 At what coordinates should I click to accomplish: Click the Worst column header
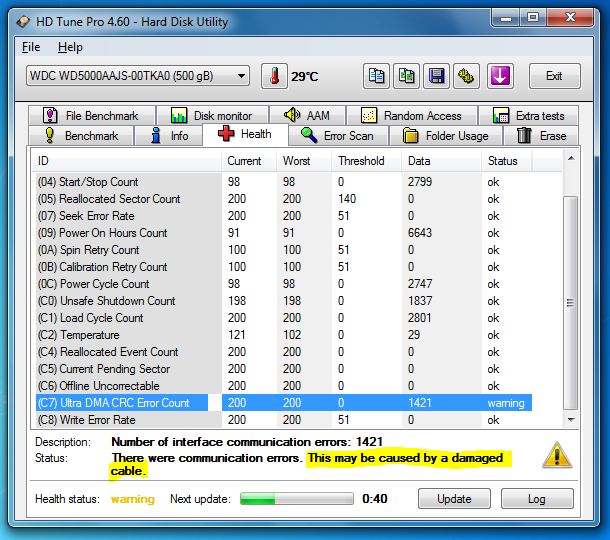(x=304, y=161)
